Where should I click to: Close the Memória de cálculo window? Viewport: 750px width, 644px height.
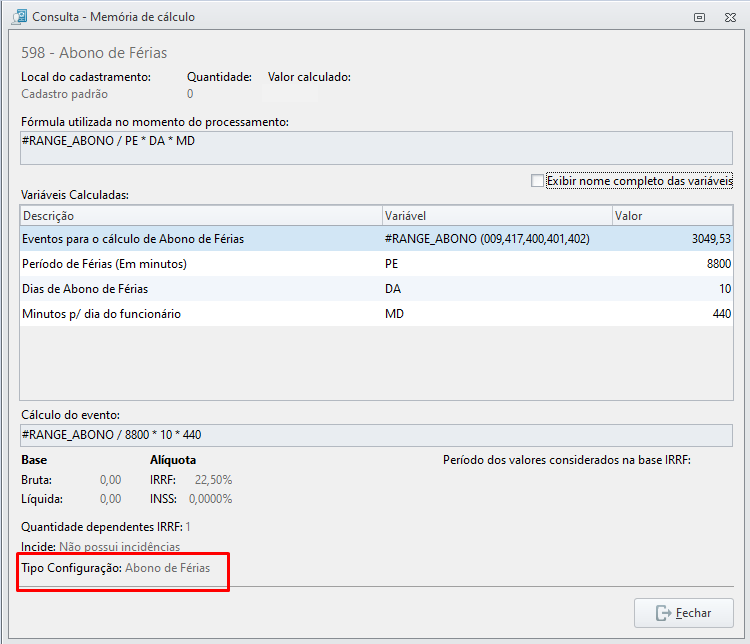click(x=730, y=18)
